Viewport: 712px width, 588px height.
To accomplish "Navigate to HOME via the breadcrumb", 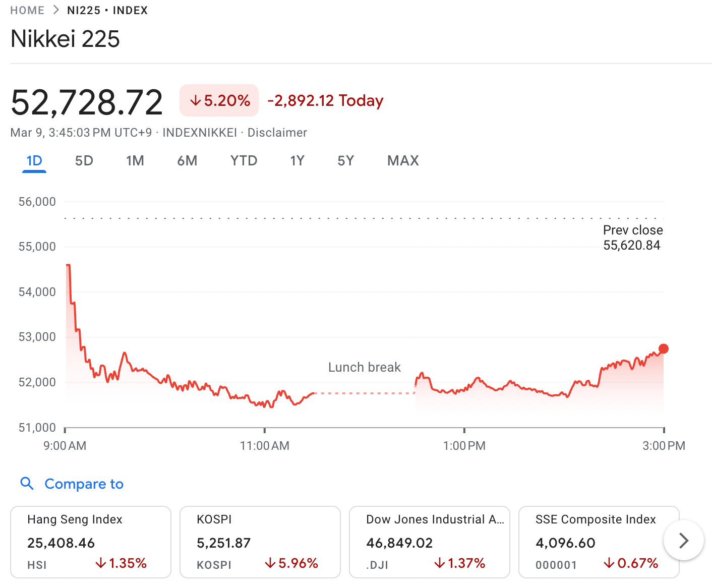I will (27, 10).
